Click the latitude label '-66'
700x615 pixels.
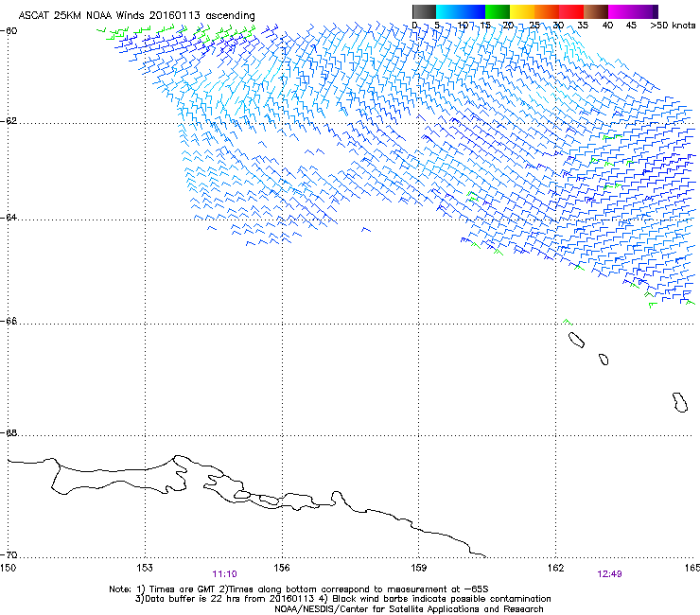[x=9, y=321]
